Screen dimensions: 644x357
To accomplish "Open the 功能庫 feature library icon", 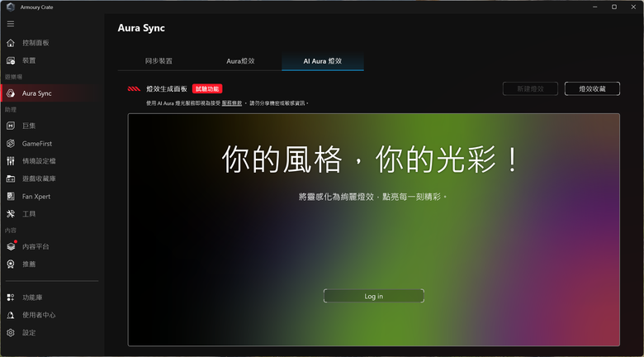I will point(11,297).
